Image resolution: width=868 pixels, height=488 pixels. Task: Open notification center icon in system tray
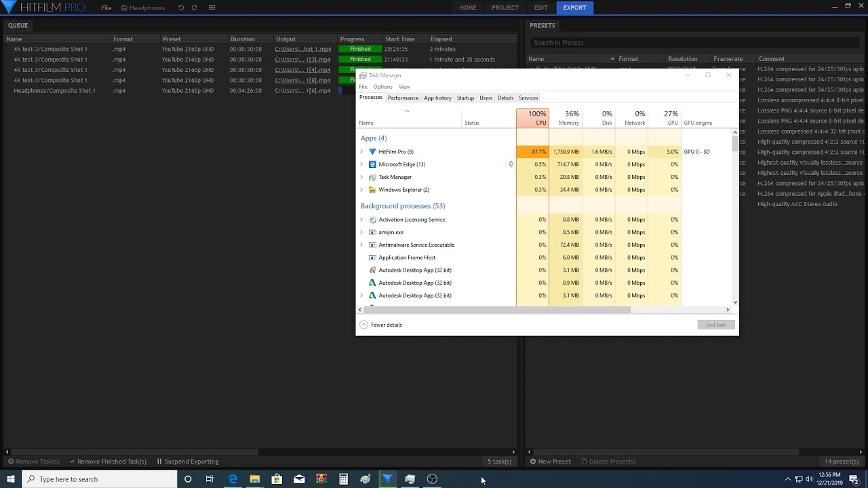854,479
